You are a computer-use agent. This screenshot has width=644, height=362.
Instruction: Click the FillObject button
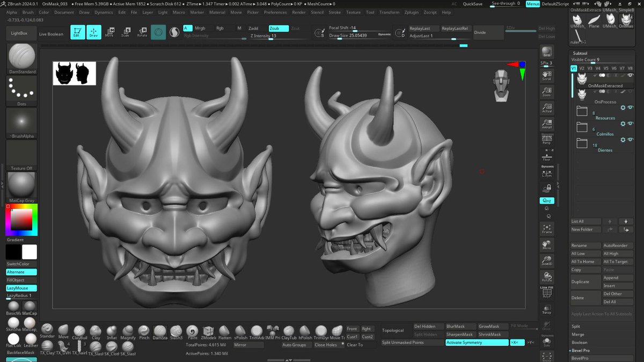21,280
